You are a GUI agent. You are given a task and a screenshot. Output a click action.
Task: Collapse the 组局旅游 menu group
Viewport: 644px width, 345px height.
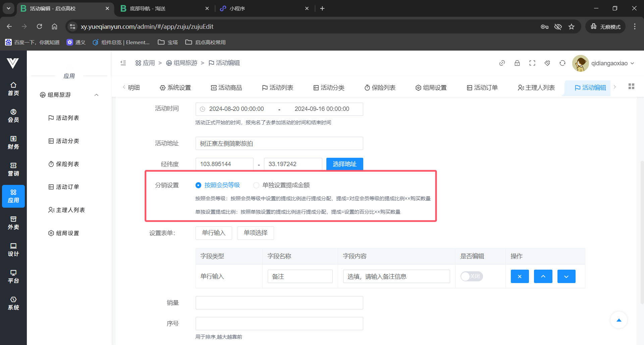pyautogui.click(x=96, y=95)
